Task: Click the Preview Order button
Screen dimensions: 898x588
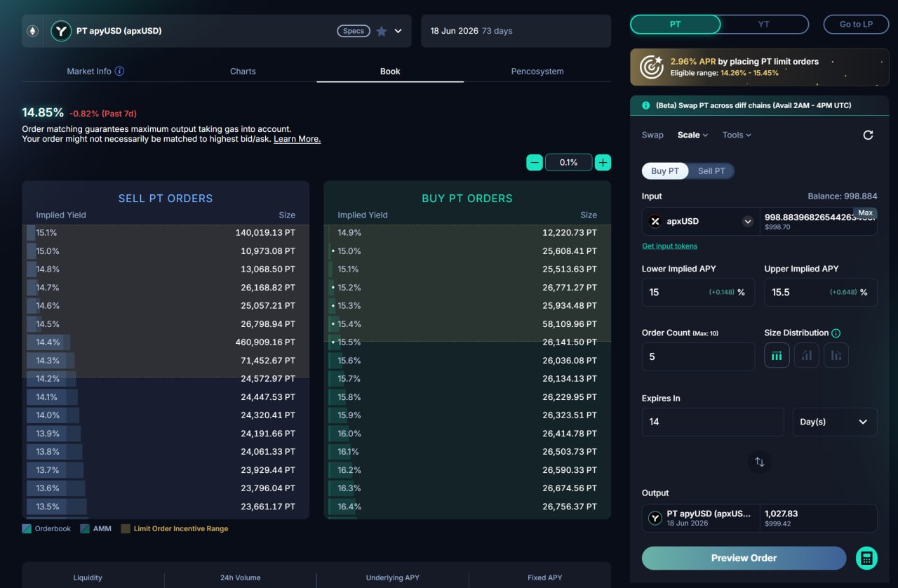Action: (744, 558)
